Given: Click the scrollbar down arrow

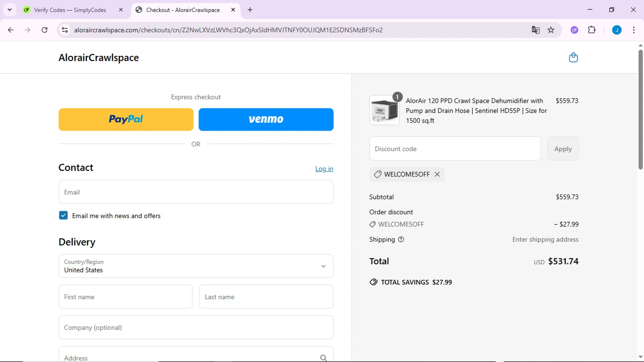Looking at the screenshot, I should click(640, 357).
